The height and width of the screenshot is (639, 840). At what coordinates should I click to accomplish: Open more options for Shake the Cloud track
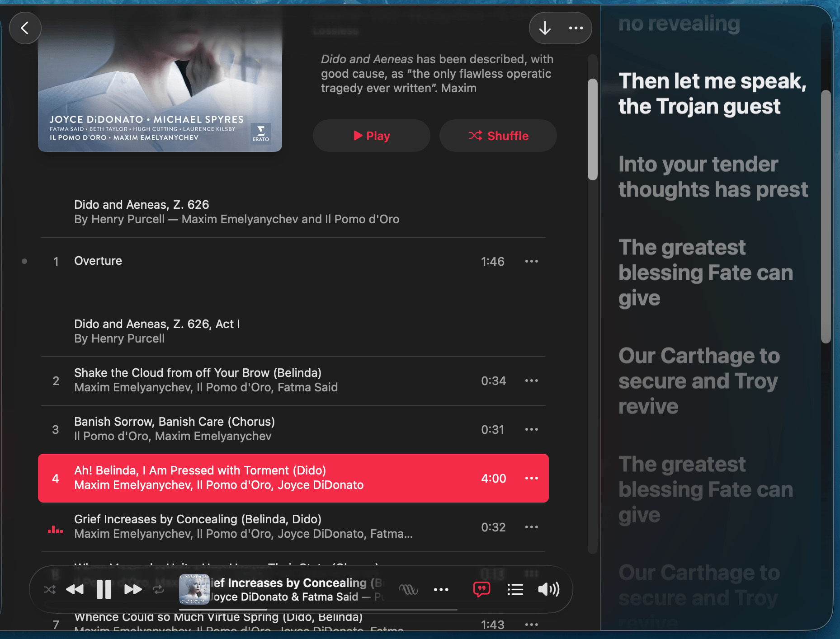(x=531, y=381)
